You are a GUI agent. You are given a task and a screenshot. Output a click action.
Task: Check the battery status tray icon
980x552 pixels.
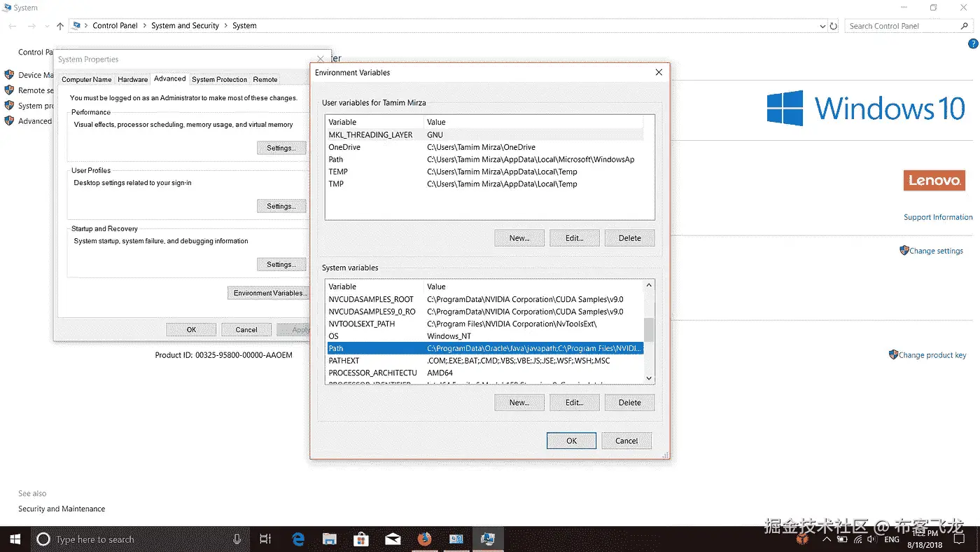coord(843,540)
